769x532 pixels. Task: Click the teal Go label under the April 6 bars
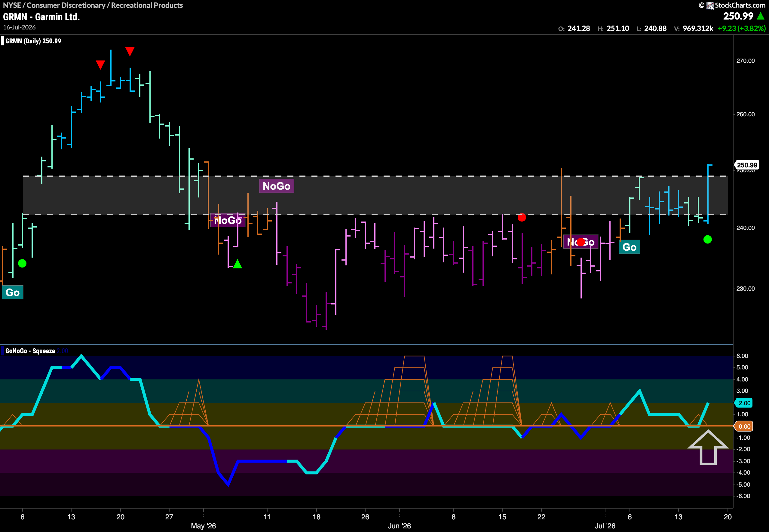[x=13, y=292]
